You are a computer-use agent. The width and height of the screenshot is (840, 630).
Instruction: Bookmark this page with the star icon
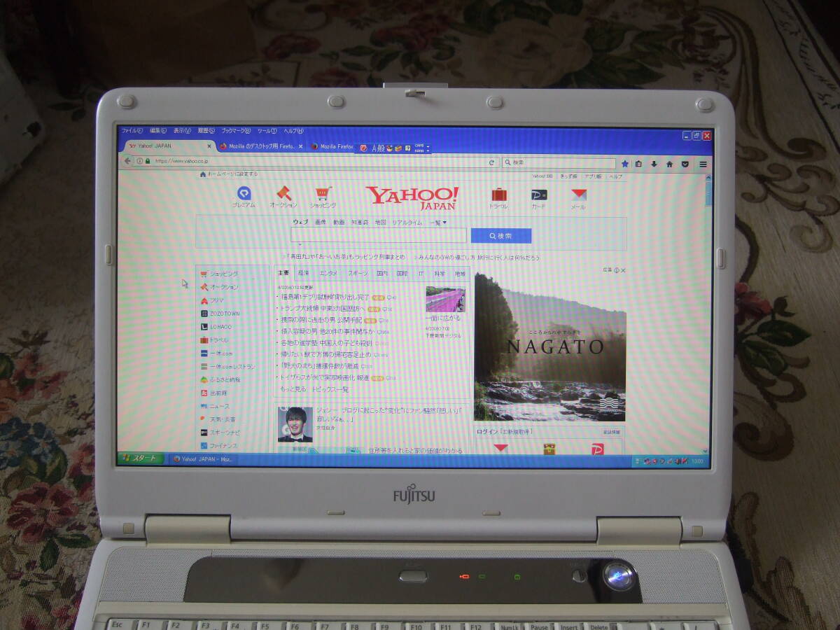click(x=624, y=164)
